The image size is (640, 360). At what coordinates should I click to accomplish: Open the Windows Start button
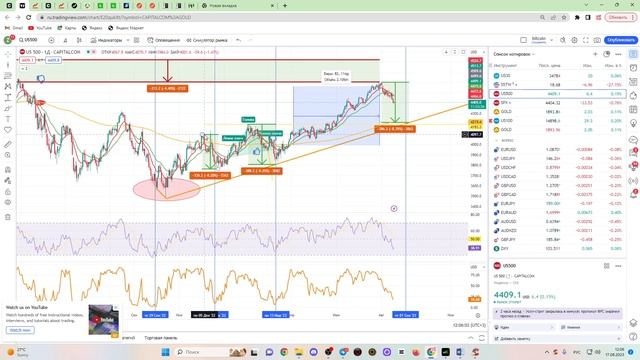165,352
